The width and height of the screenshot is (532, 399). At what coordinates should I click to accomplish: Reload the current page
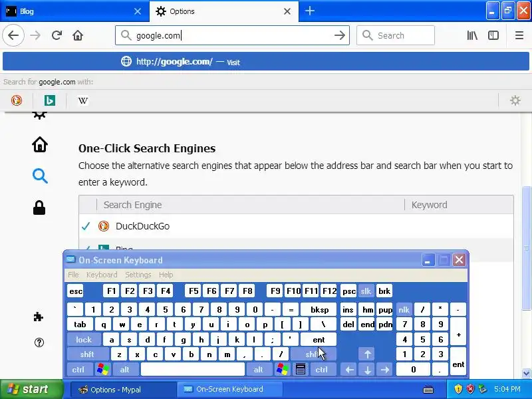[57, 35]
